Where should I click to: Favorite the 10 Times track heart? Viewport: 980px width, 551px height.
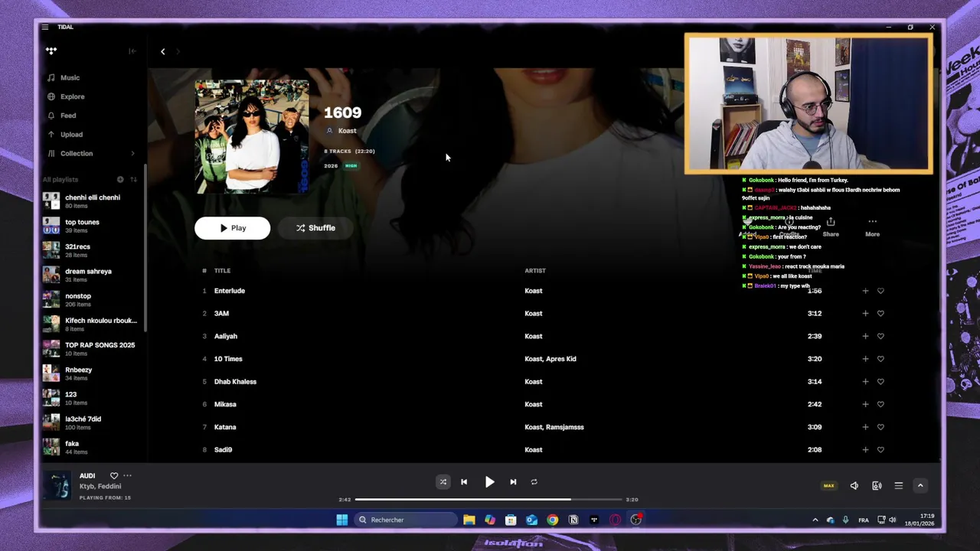point(880,359)
